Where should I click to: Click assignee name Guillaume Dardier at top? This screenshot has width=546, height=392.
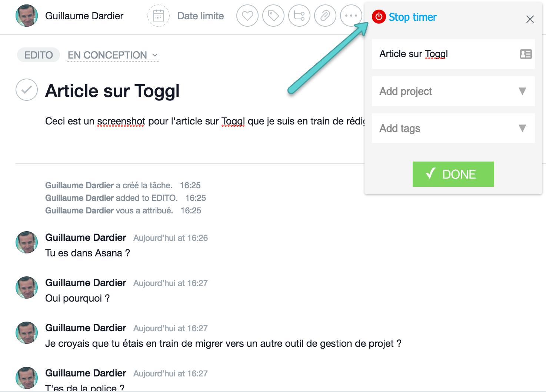click(x=84, y=16)
